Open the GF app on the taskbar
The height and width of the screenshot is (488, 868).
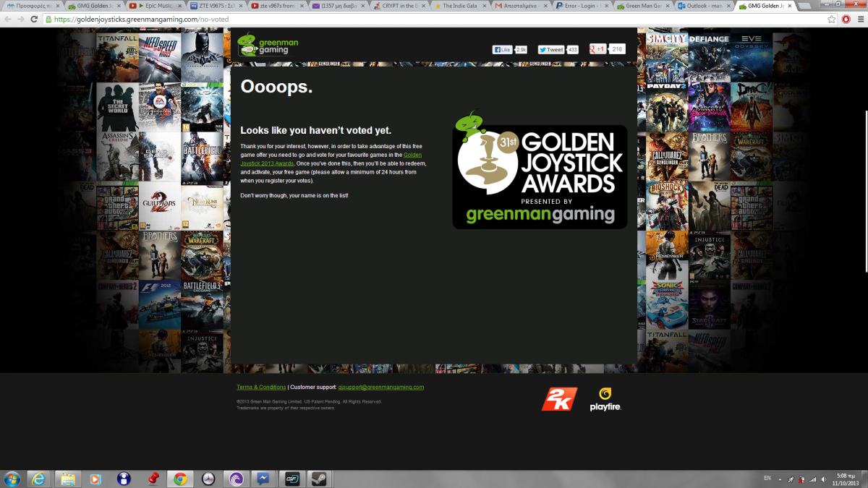tap(292, 479)
